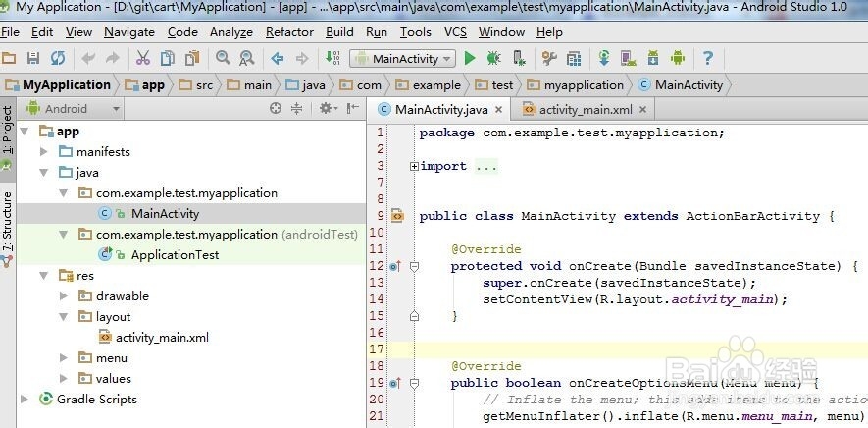Image resolution: width=868 pixels, height=428 pixels.
Task: Select MainActivity class in the project tree
Action: [x=165, y=214]
